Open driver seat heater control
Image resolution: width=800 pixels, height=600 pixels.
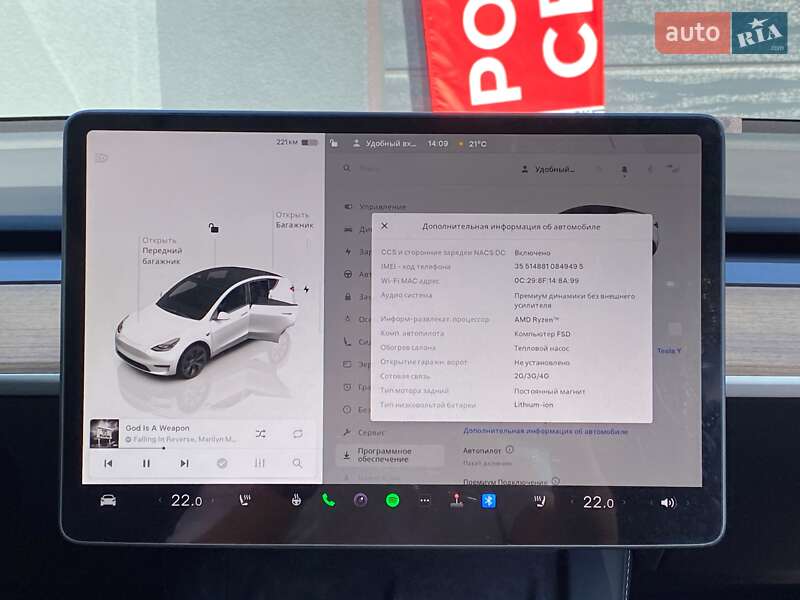coord(245,501)
